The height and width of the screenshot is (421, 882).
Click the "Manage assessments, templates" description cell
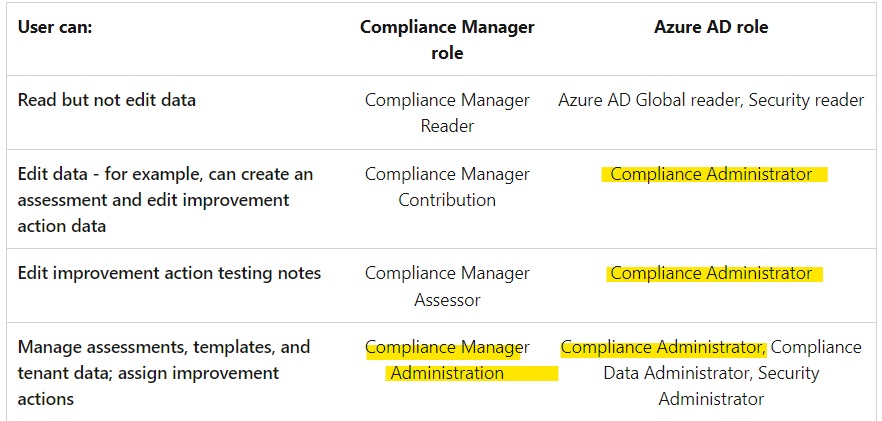163,347
